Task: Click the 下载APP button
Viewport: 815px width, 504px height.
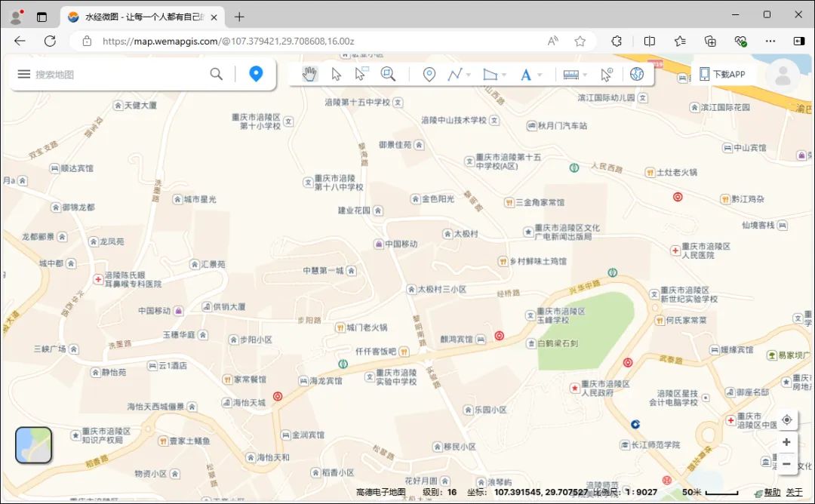Action: tap(722, 74)
